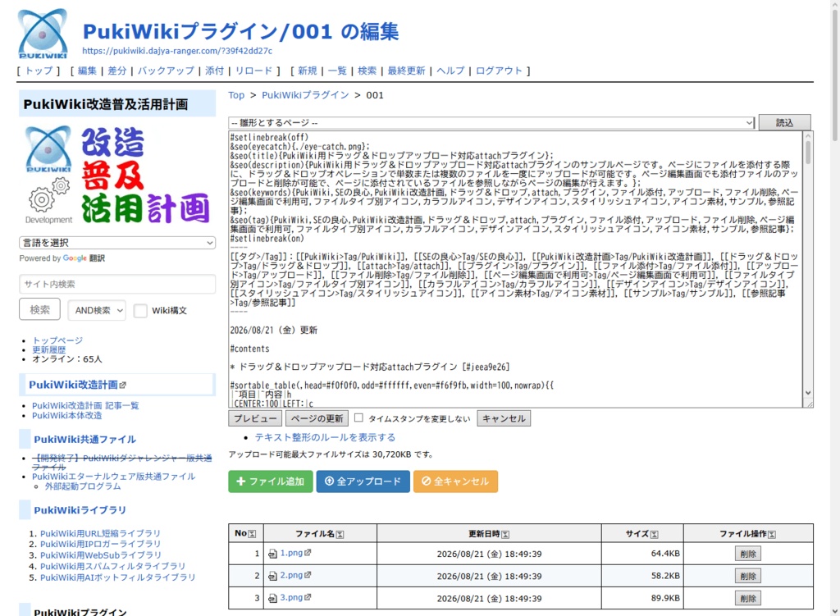
Task: Open PukiWiki本体改造 link
Action: pos(67,415)
